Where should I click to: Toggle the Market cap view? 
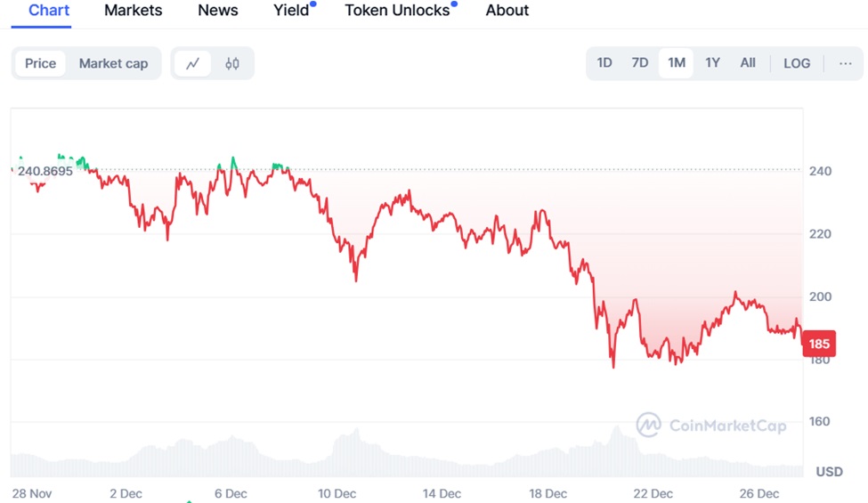pyautogui.click(x=113, y=63)
